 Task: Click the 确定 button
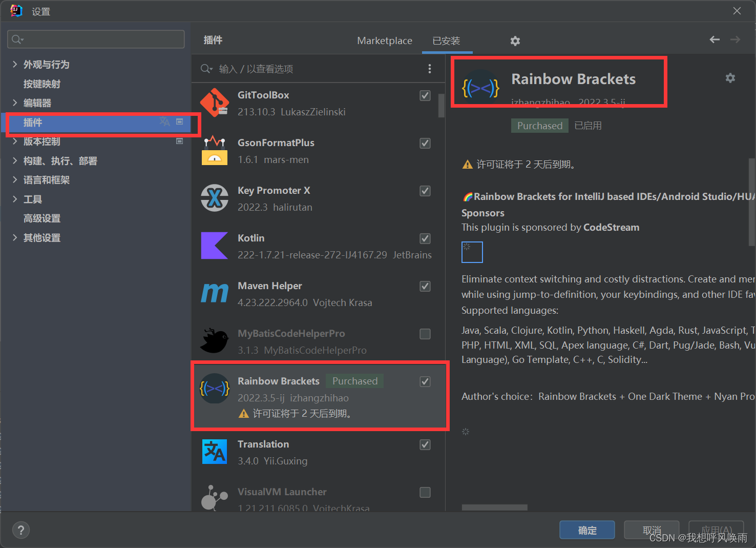tap(587, 530)
